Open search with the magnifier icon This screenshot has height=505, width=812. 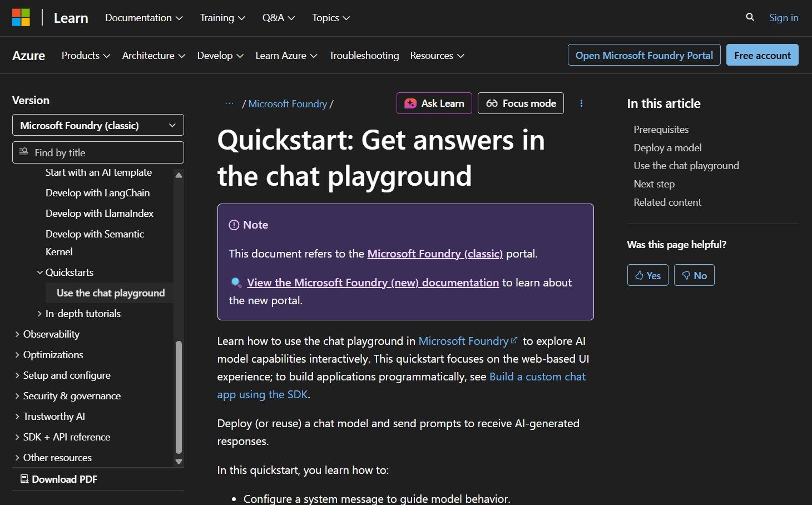click(750, 18)
